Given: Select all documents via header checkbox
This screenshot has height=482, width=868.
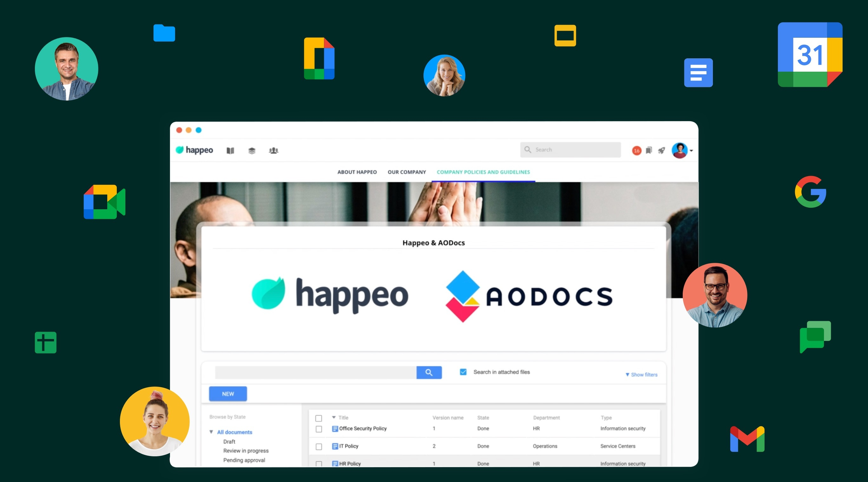Looking at the screenshot, I should pos(319,418).
